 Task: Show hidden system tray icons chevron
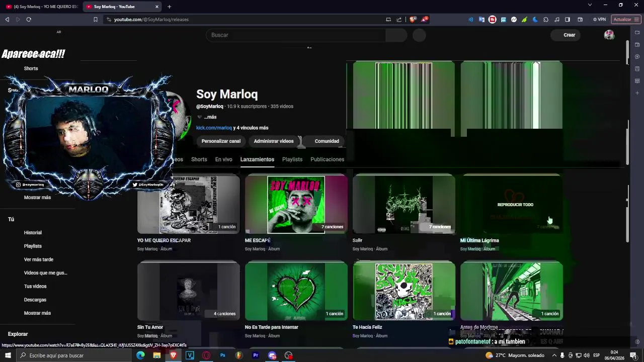coord(554,355)
